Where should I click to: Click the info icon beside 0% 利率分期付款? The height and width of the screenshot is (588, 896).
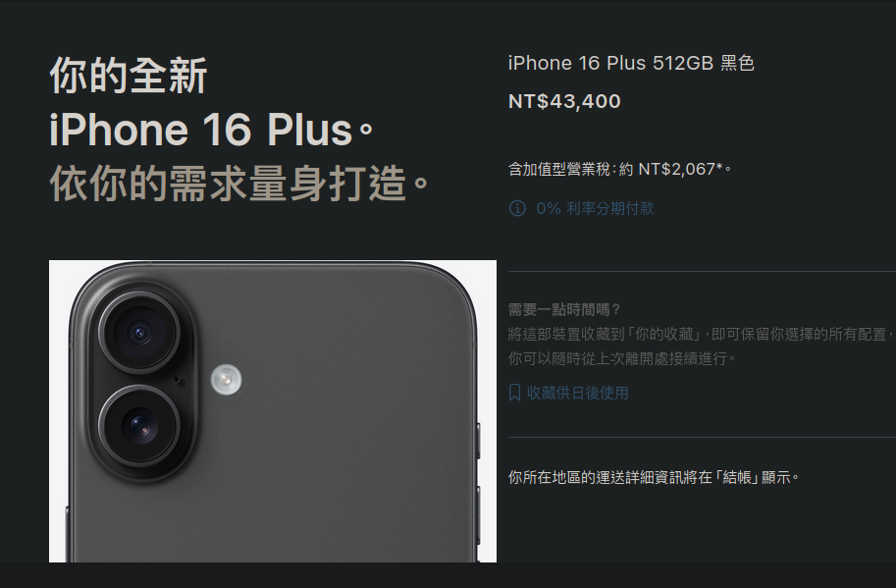517,208
